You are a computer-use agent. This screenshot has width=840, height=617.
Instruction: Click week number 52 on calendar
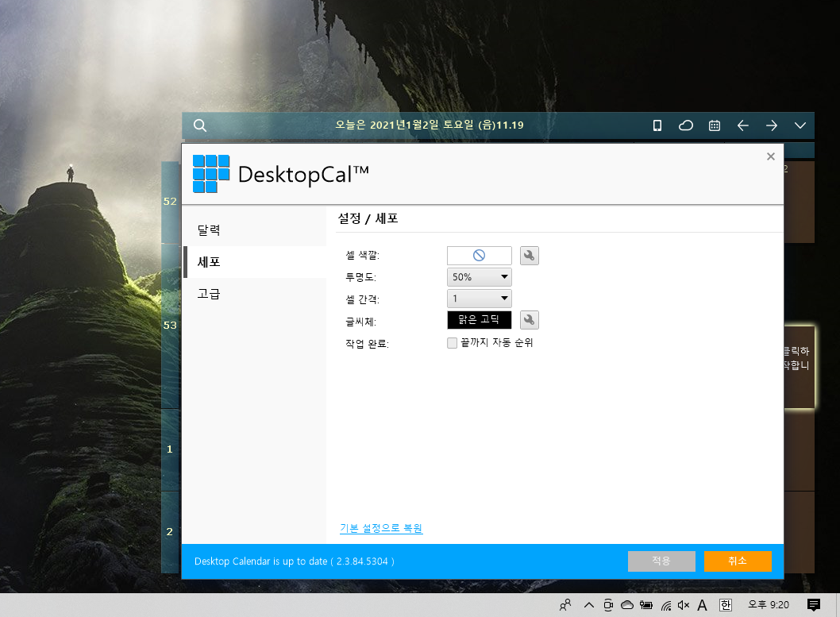[x=170, y=202]
